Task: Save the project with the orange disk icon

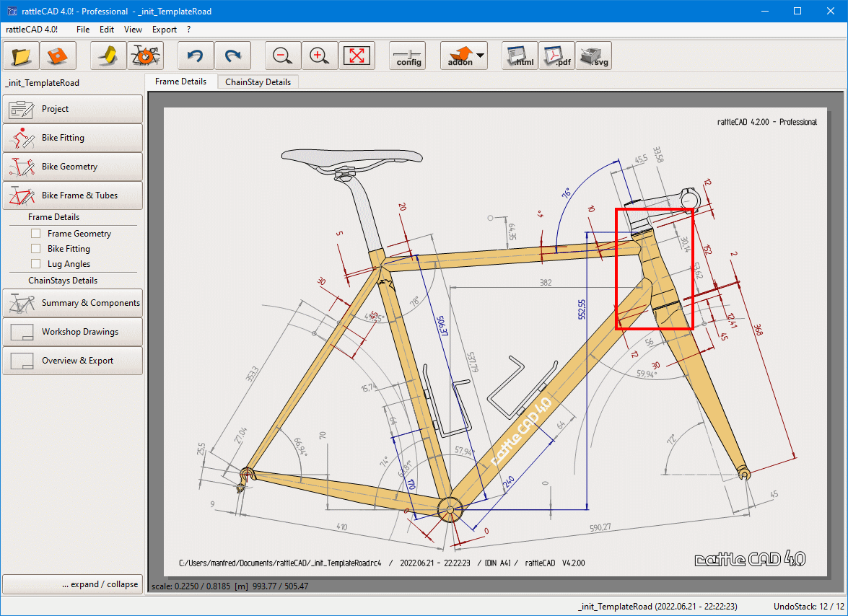Action: [58, 56]
